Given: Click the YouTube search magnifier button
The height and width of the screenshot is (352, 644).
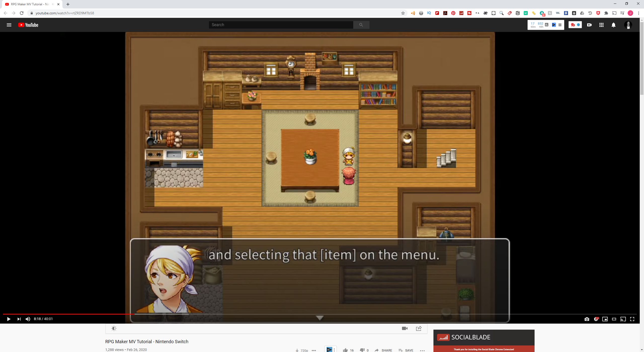Looking at the screenshot, I should tap(361, 25).
